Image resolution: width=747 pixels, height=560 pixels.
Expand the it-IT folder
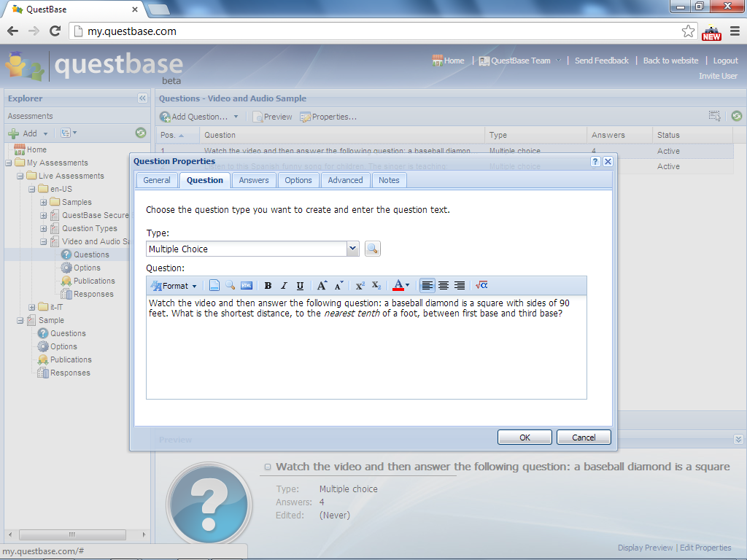pos(32,307)
